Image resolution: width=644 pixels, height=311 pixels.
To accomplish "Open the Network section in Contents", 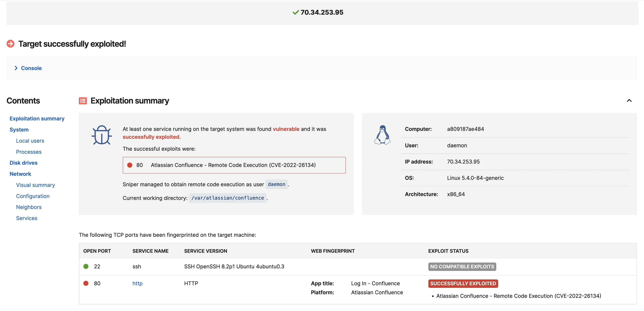I will (20, 174).
